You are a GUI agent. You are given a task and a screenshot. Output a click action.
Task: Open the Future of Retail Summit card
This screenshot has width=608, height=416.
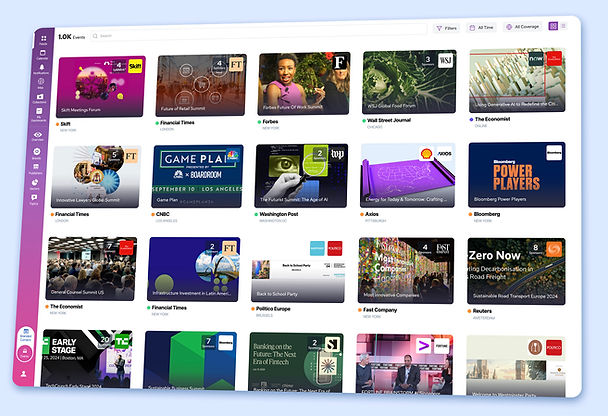pyautogui.click(x=201, y=85)
